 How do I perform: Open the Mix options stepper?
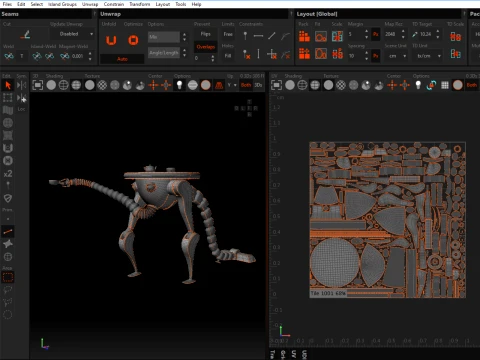pyautogui.click(x=184, y=36)
